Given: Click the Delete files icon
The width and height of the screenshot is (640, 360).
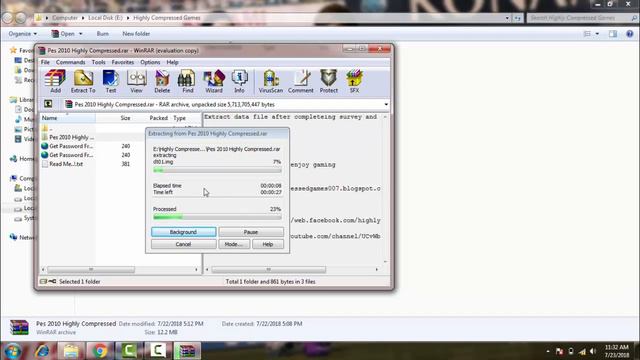Looking at the screenshot, I should pos(162,81).
